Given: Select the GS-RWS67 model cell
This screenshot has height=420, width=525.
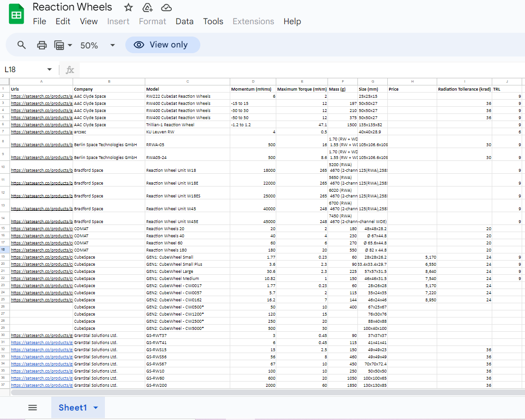Looking at the screenshot, I should pyautogui.click(x=187, y=364).
